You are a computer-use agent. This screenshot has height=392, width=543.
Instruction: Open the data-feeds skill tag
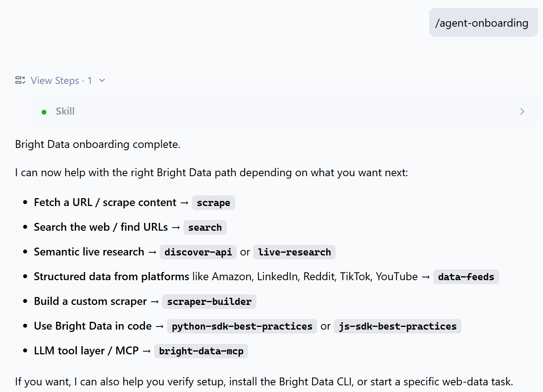pyautogui.click(x=466, y=277)
